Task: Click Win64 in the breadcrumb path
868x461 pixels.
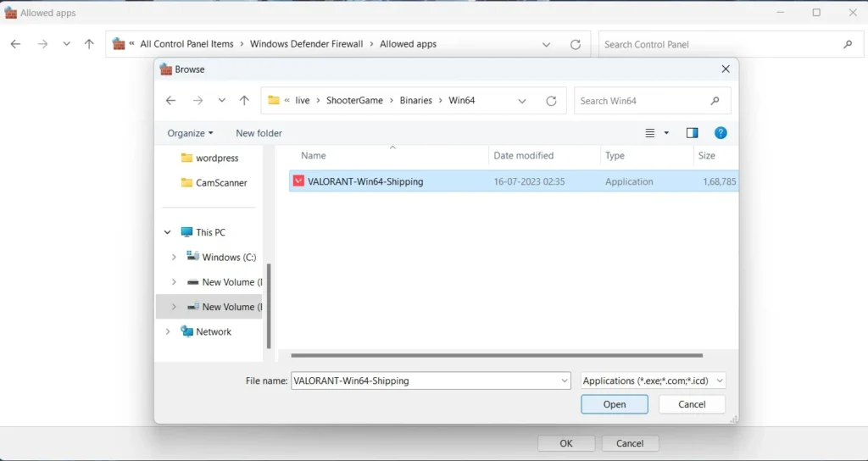Action: 462,101
